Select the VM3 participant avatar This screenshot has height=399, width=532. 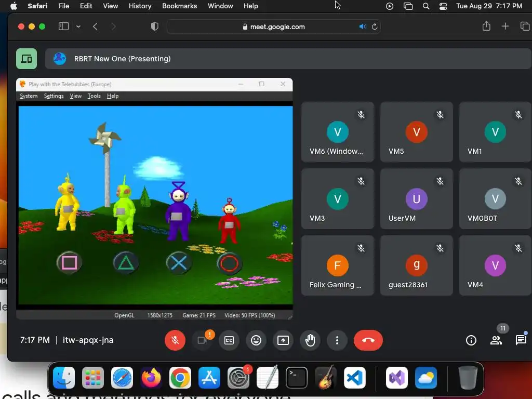338,199
